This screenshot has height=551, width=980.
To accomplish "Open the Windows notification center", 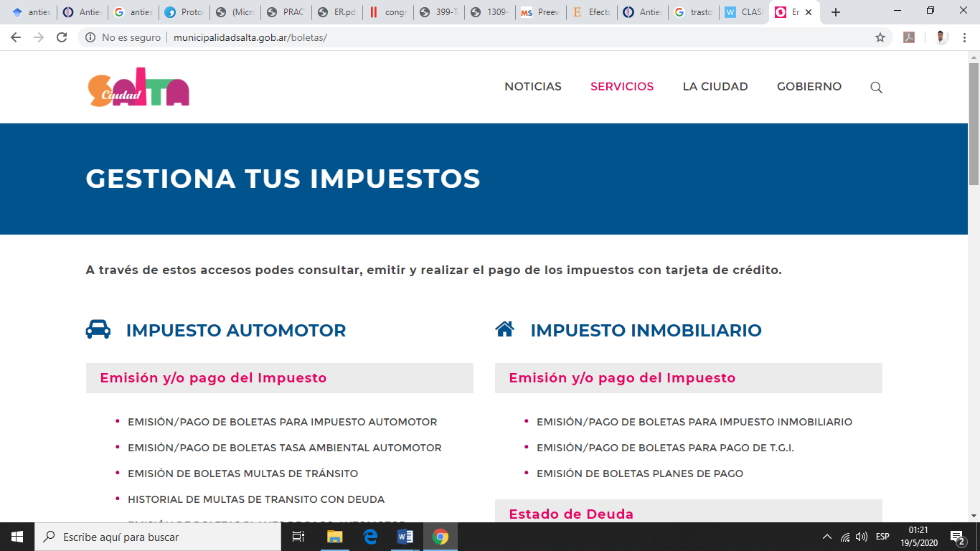I will click(957, 537).
